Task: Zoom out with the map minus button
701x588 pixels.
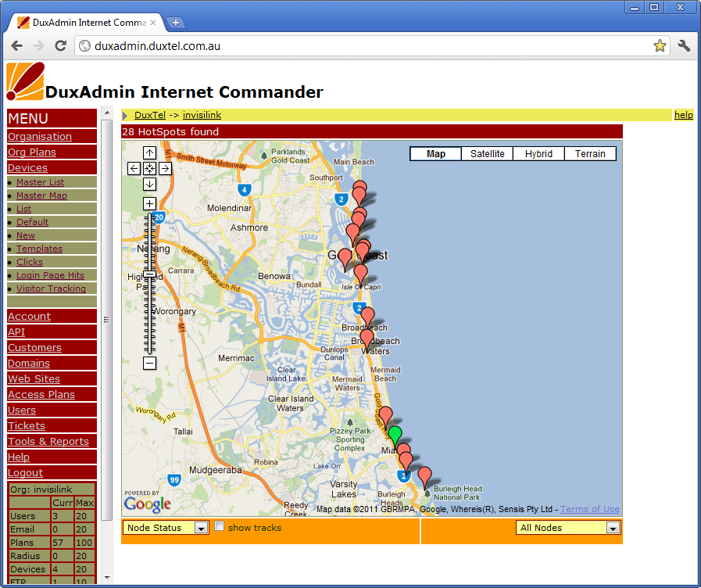Action: [149, 363]
